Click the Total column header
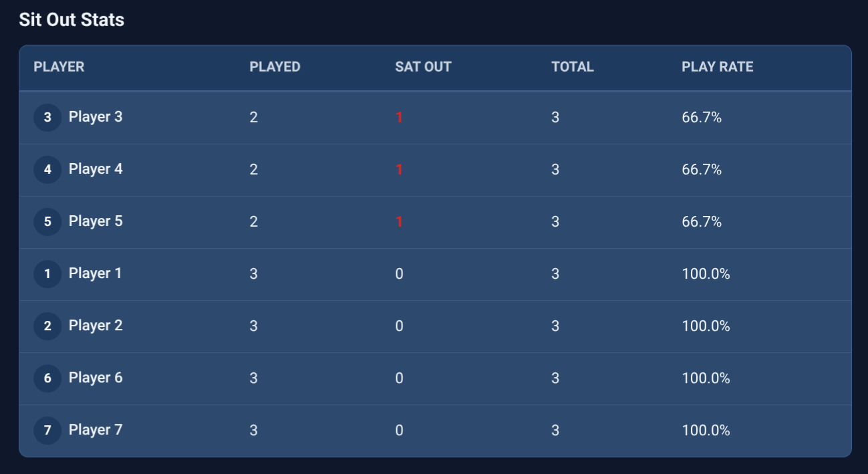 tap(572, 67)
